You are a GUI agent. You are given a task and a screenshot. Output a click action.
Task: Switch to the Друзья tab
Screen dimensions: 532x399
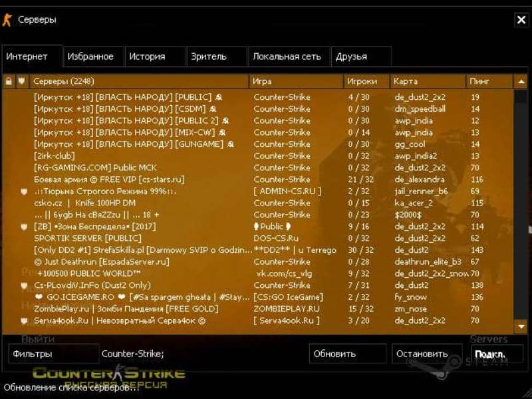point(361,57)
